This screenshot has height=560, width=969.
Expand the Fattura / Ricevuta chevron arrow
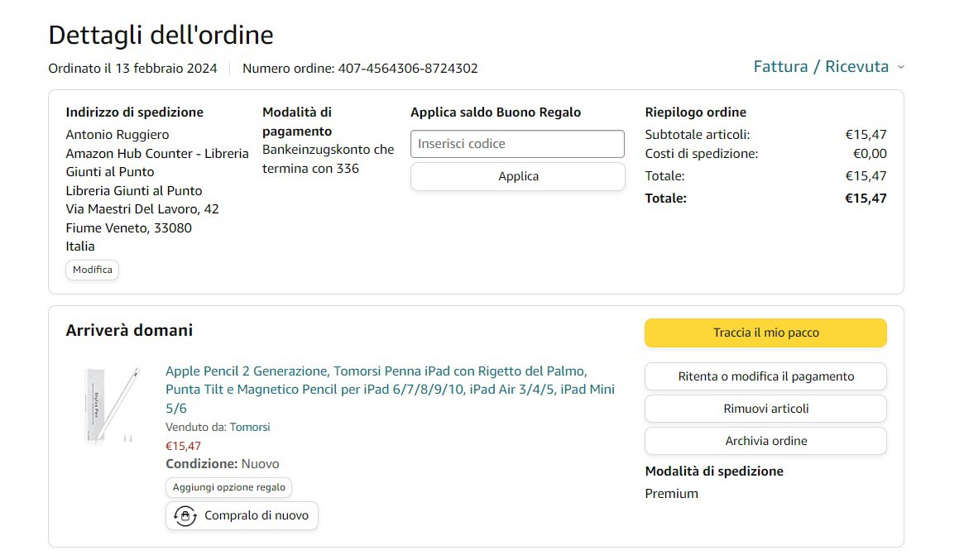click(x=901, y=67)
